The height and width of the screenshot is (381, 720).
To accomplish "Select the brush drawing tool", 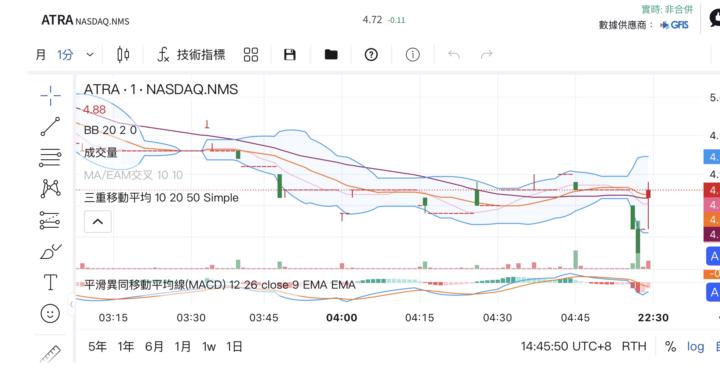I will (x=51, y=252).
